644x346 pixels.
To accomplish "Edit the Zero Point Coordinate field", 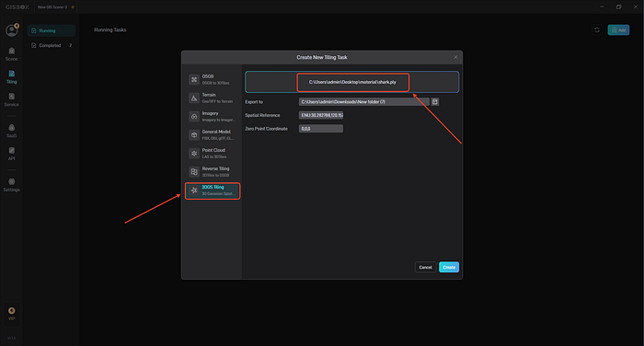I will 321,129.
